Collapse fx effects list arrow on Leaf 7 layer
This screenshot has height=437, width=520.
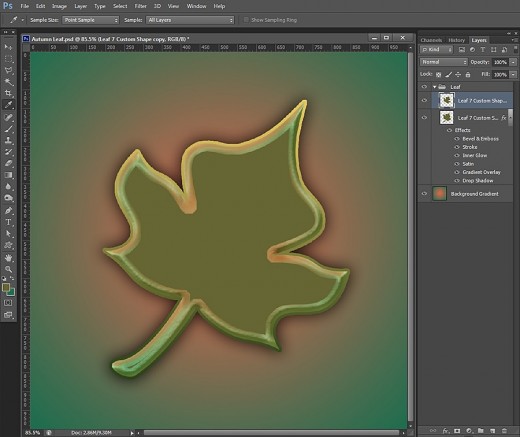coord(510,118)
